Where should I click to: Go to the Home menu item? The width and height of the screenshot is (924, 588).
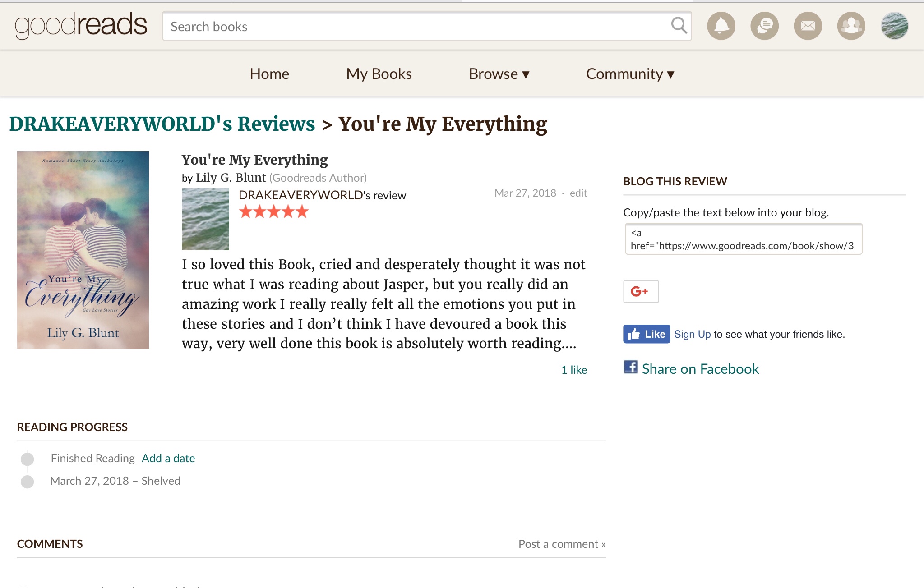269,74
